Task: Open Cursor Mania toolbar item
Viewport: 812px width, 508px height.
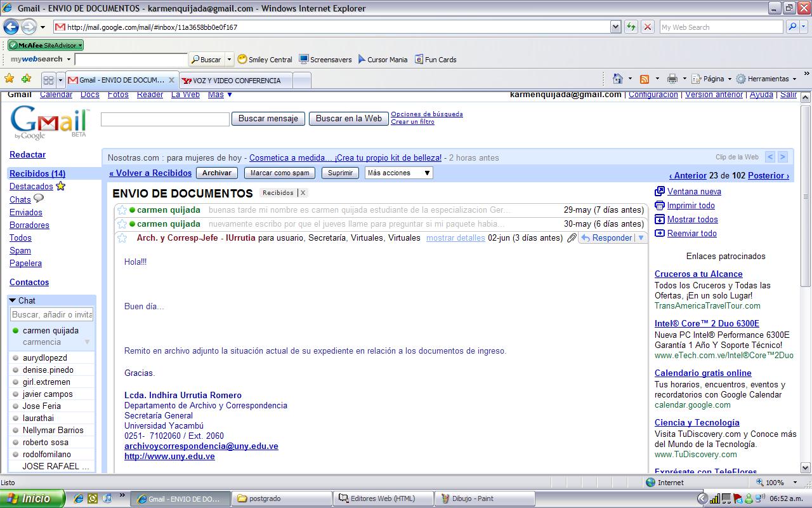Action: tap(383, 59)
